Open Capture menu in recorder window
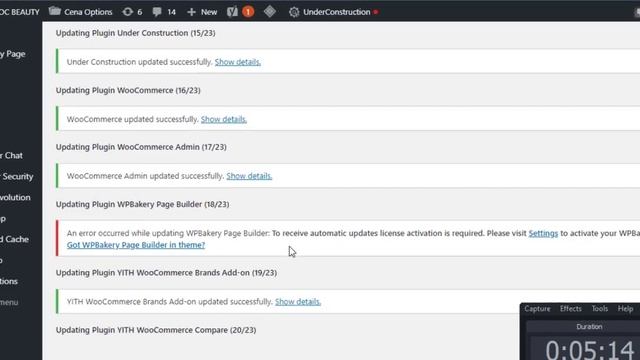The height and width of the screenshot is (360, 640). [537, 309]
